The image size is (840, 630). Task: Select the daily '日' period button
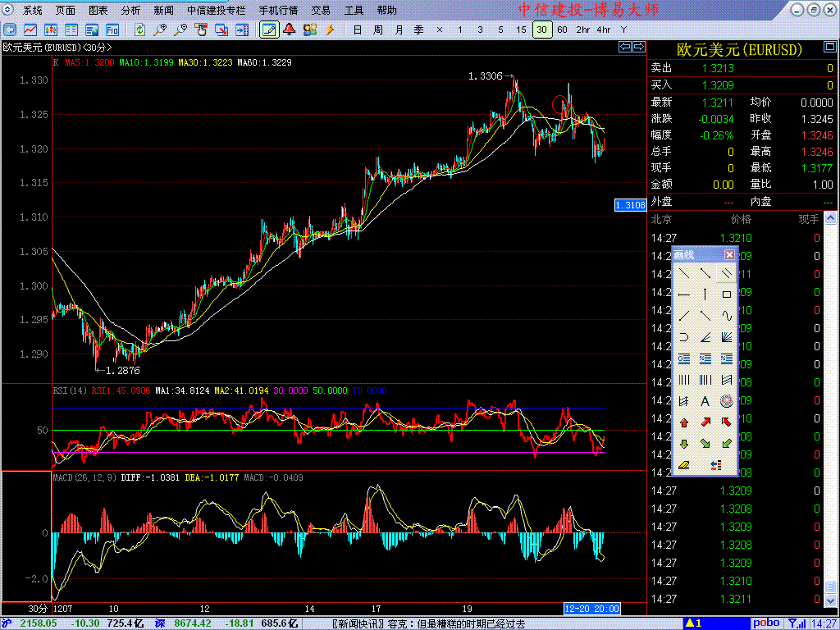coord(357,30)
